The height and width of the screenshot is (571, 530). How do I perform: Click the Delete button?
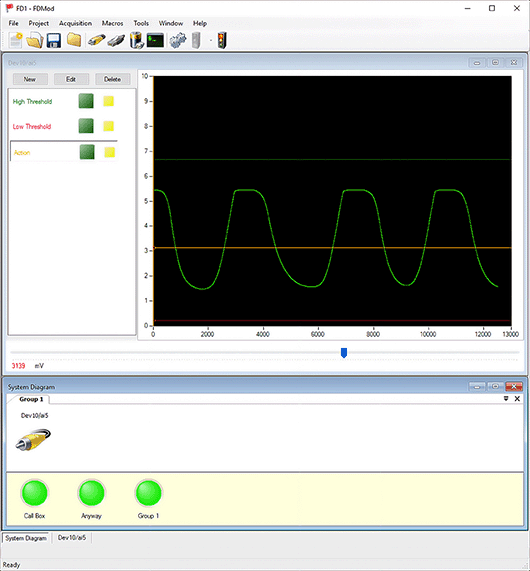point(112,79)
